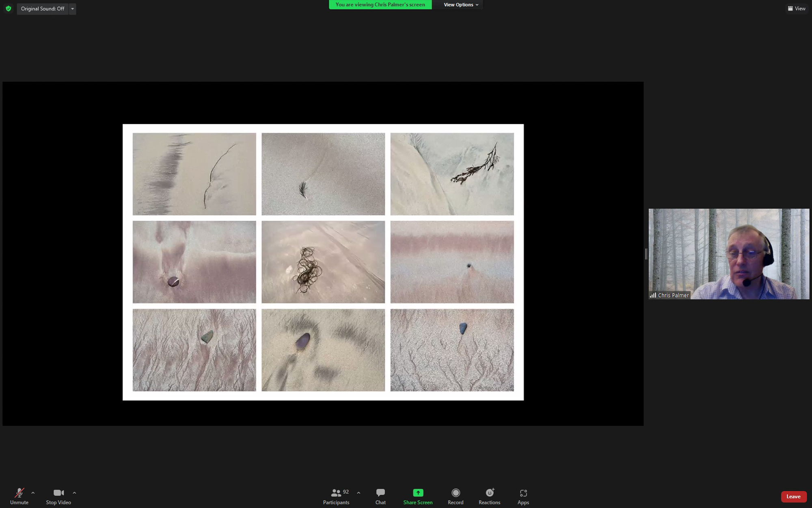Click the photo with tangled seaweed
Image resolution: width=812 pixels, height=508 pixels.
point(323,262)
